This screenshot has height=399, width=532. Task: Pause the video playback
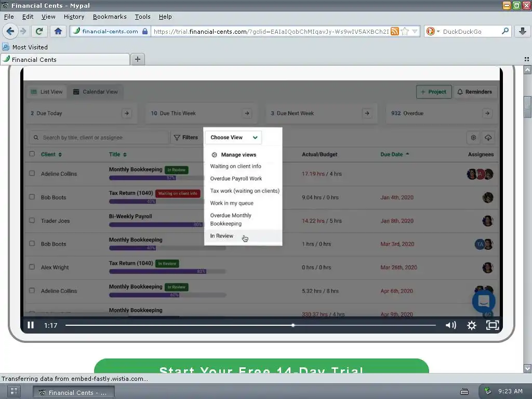click(31, 325)
